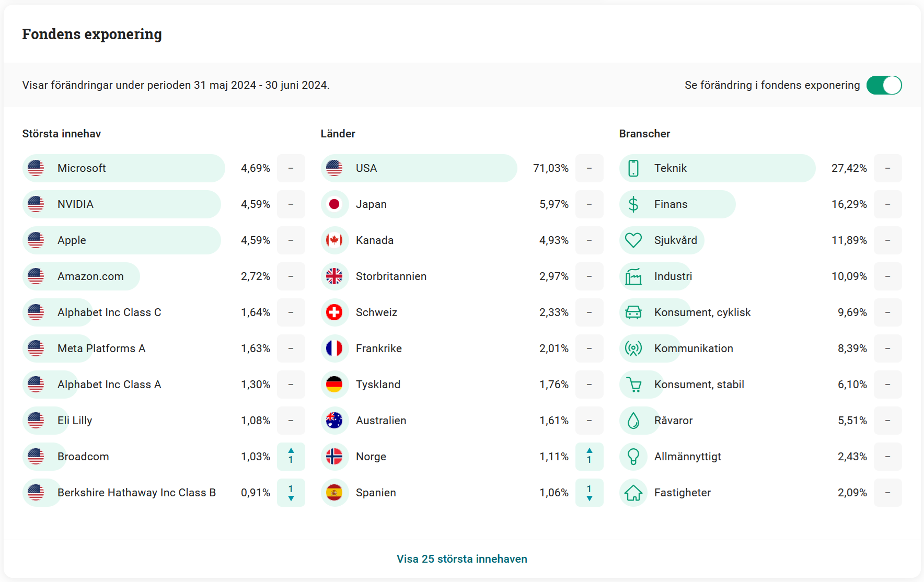Click the Japan flag icon

point(334,204)
